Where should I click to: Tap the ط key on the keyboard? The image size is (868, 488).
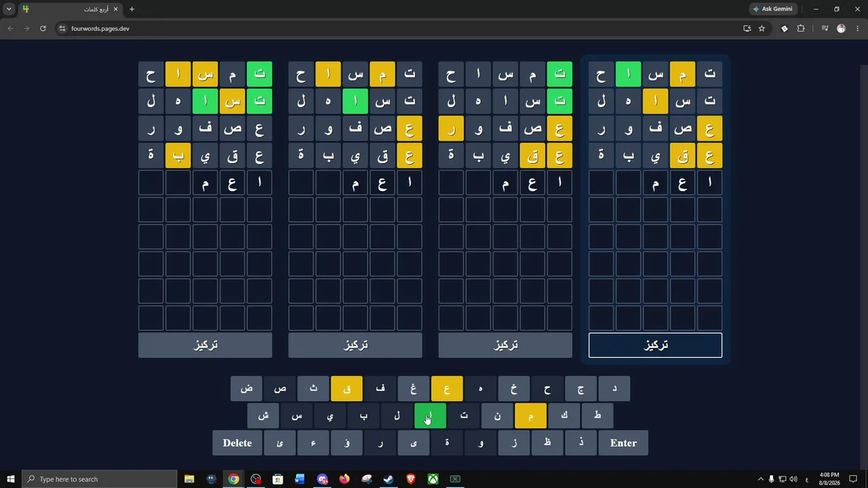pos(597,415)
